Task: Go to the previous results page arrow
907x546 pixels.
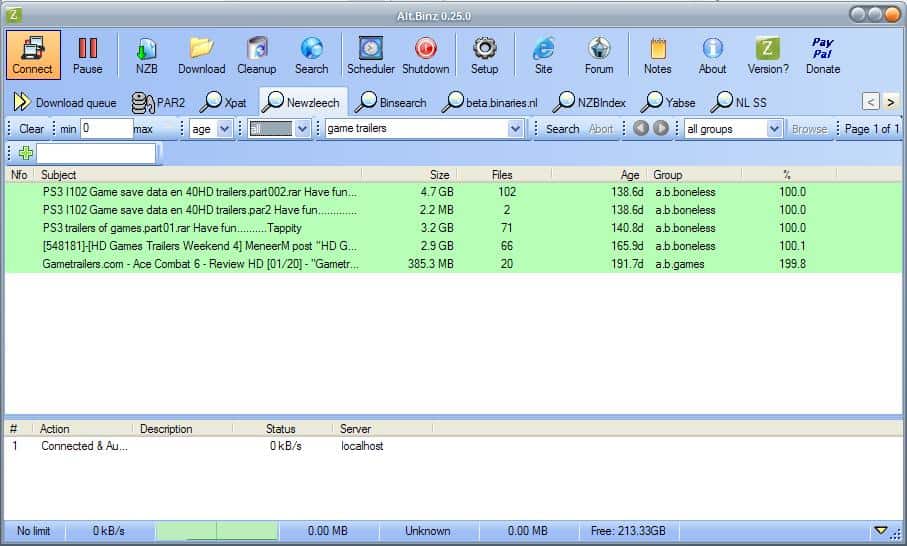Action: coord(640,128)
